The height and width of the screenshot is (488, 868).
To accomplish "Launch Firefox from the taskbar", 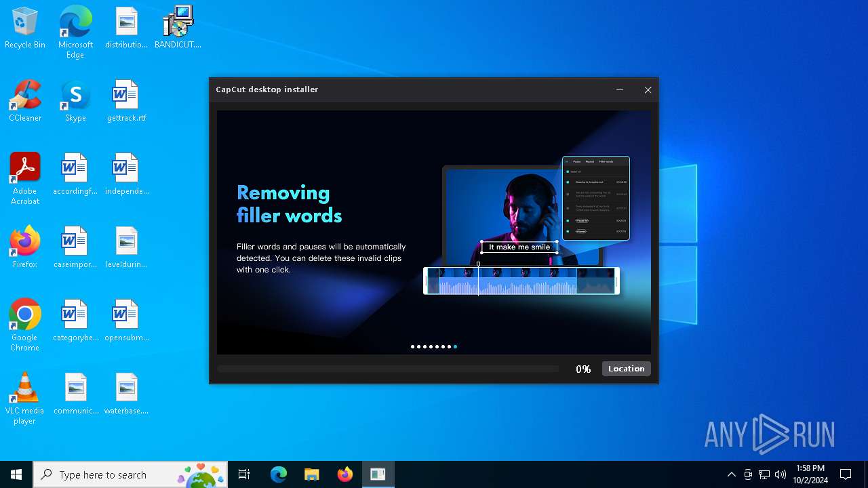I will [345, 474].
